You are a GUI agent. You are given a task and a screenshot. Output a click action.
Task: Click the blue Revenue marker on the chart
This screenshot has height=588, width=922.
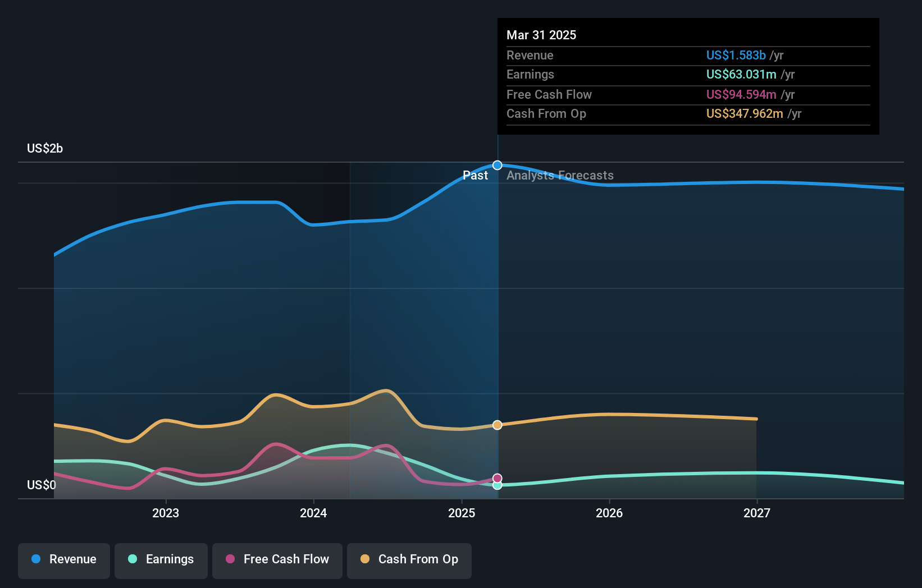(x=497, y=165)
